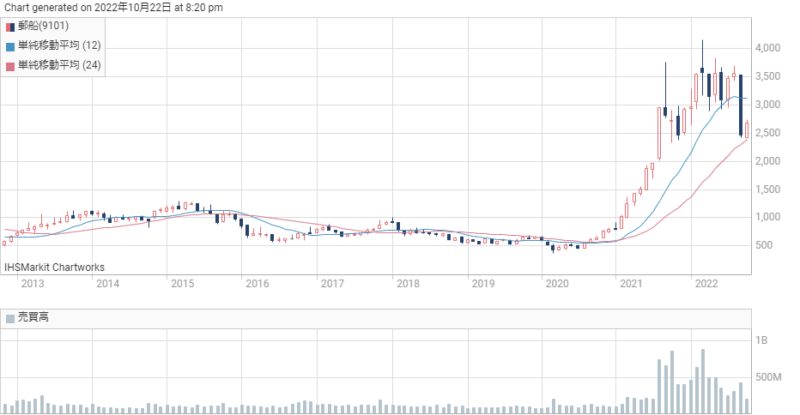
Task: Click the 500M volume axis label
Action: pos(768,377)
